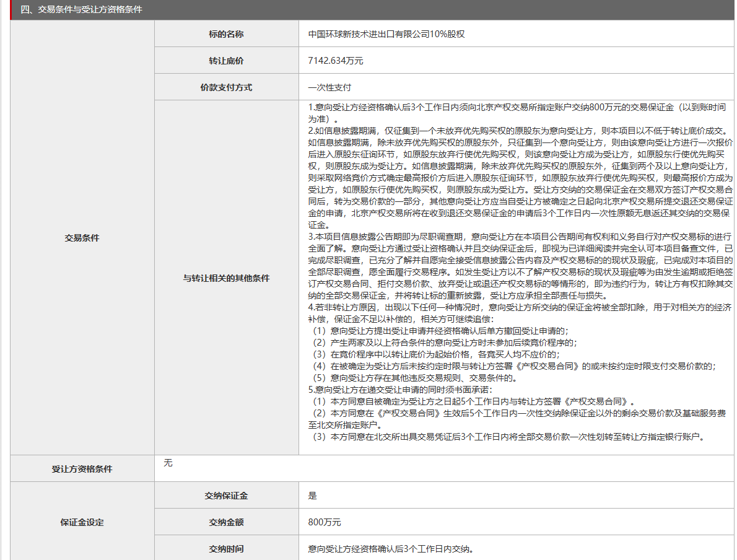Screen dimensions: 737x560
Task: Select the value 中国环球新技术进出口有限公司10%股权
Action: (386, 34)
